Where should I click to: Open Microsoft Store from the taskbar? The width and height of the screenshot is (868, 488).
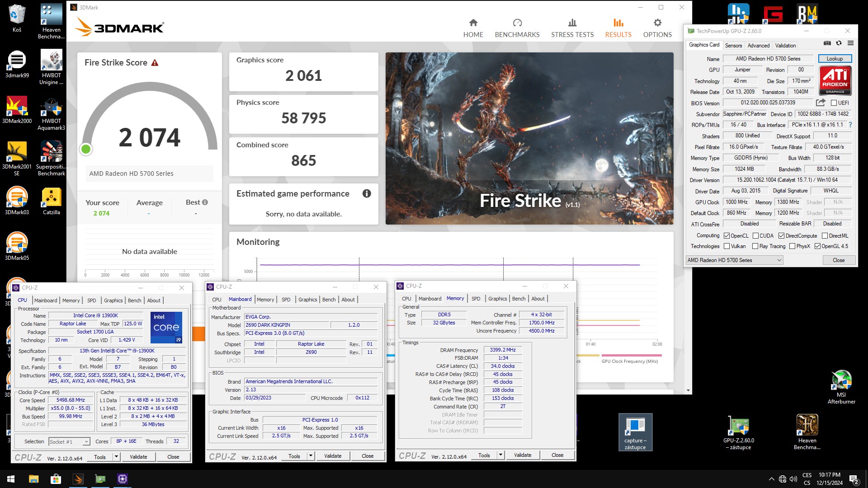pyautogui.click(x=56, y=479)
